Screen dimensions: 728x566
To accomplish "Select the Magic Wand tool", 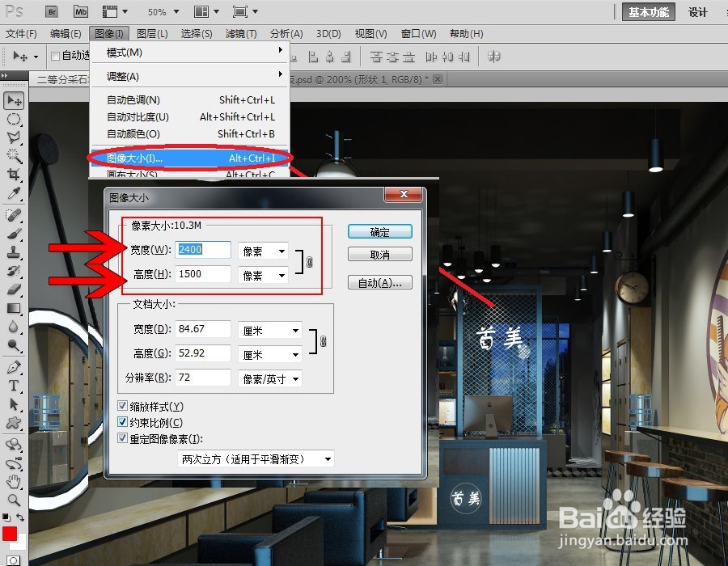I will click(x=14, y=156).
